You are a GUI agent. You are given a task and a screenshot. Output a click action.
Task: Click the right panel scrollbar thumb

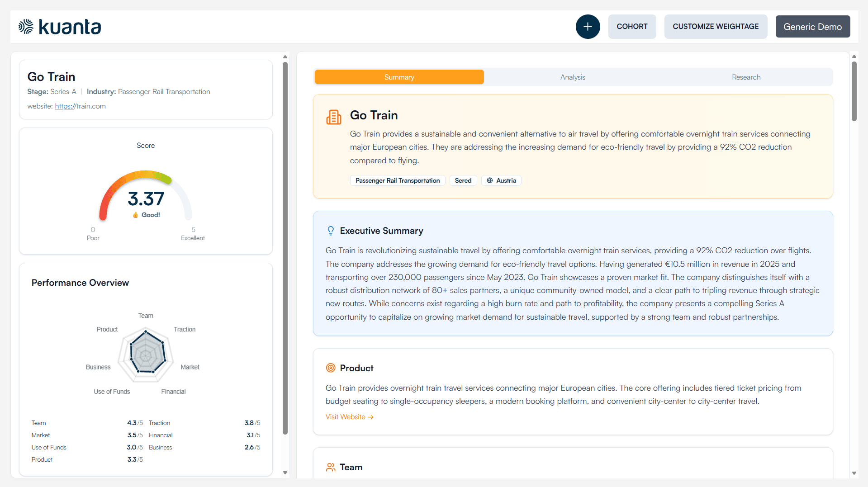854,91
